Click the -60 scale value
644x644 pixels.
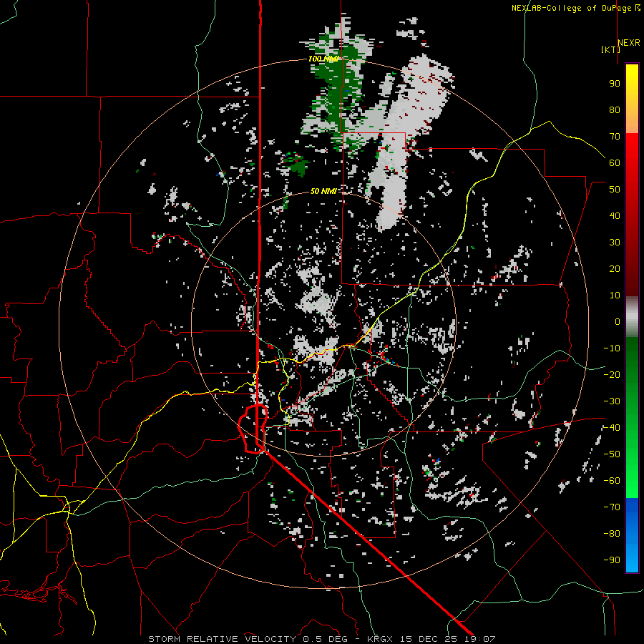point(612,481)
